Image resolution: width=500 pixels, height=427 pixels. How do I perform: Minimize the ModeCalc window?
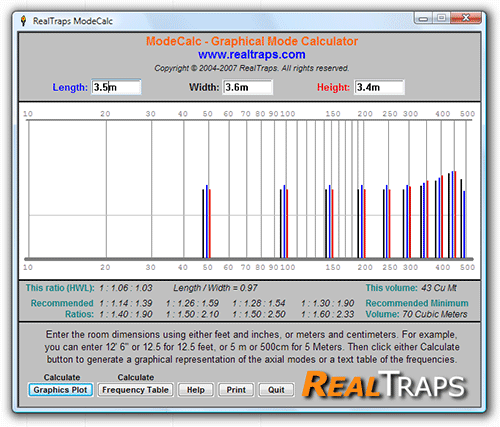[423, 18]
